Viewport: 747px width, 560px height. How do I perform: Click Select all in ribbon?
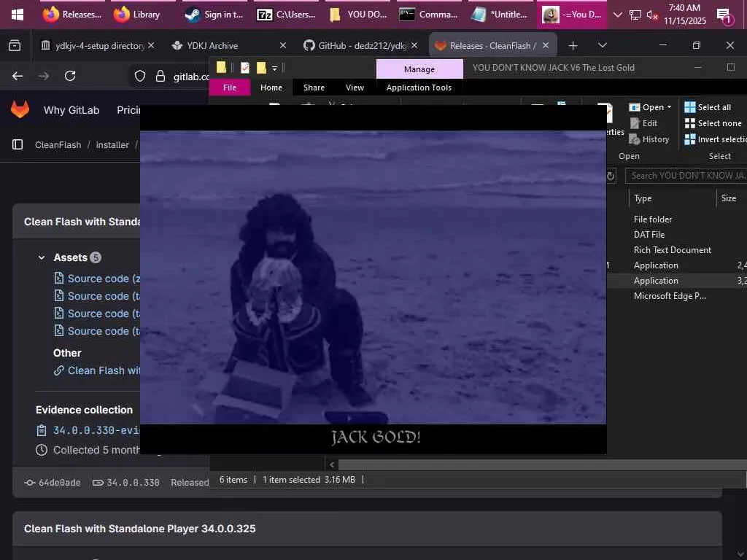pyautogui.click(x=708, y=107)
